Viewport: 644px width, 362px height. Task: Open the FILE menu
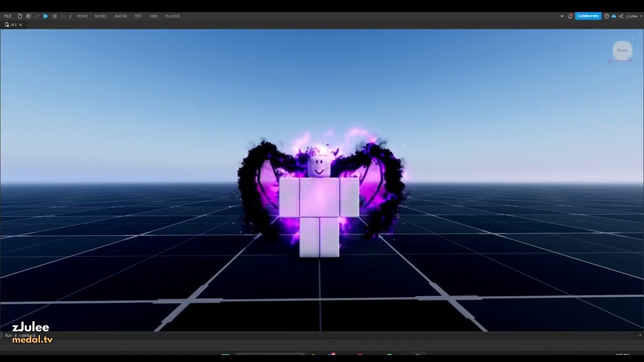pos(8,16)
